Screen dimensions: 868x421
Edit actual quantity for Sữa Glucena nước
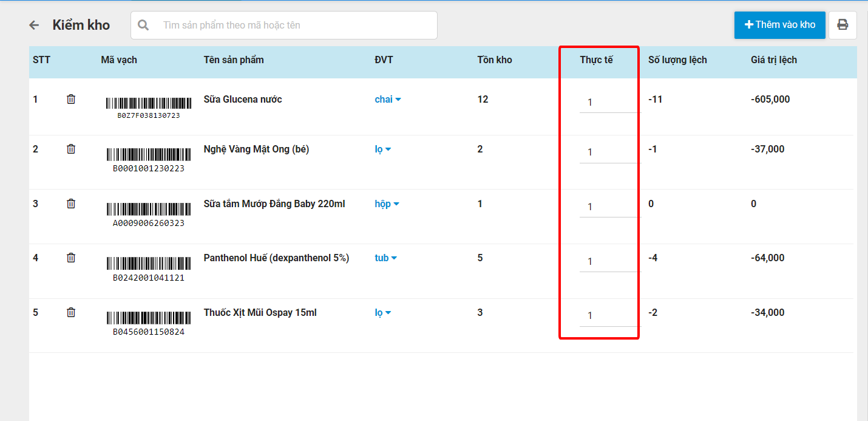(x=609, y=102)
